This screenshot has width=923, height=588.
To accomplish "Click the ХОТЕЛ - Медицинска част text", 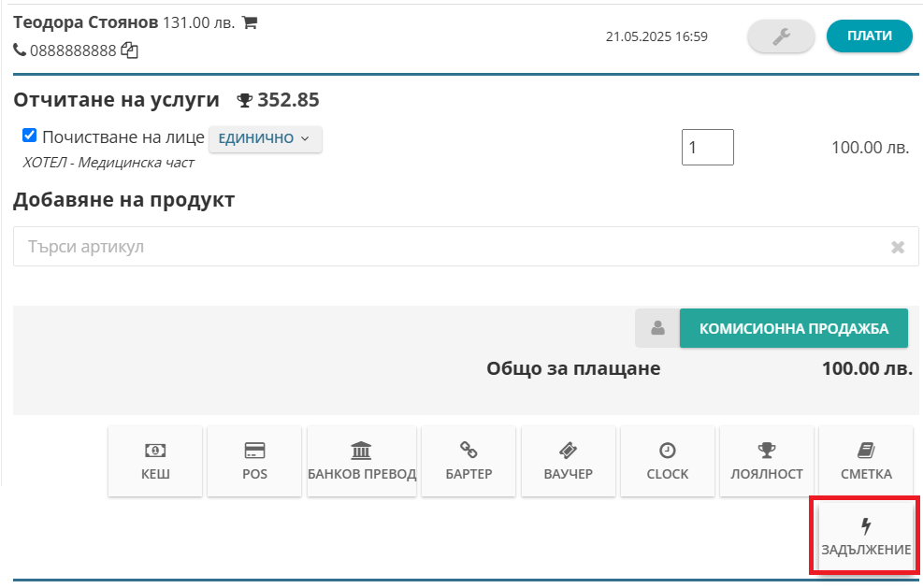I will (108, 163).
